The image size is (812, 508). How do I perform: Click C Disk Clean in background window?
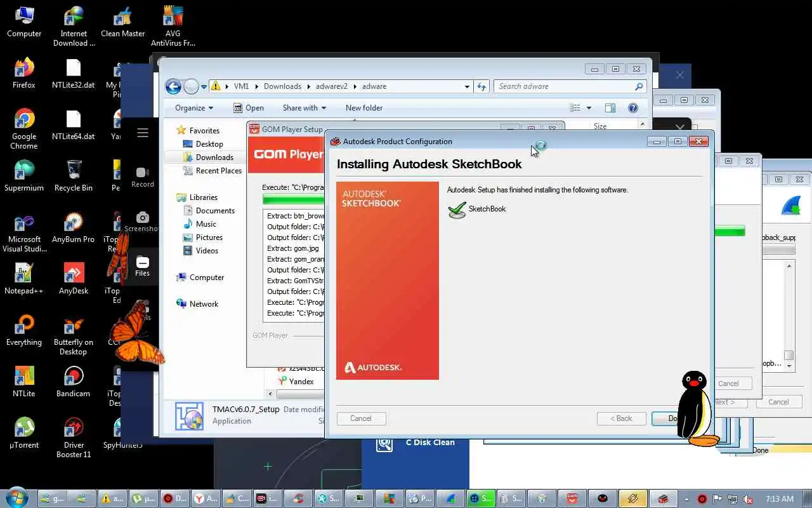tap(430, 443)
